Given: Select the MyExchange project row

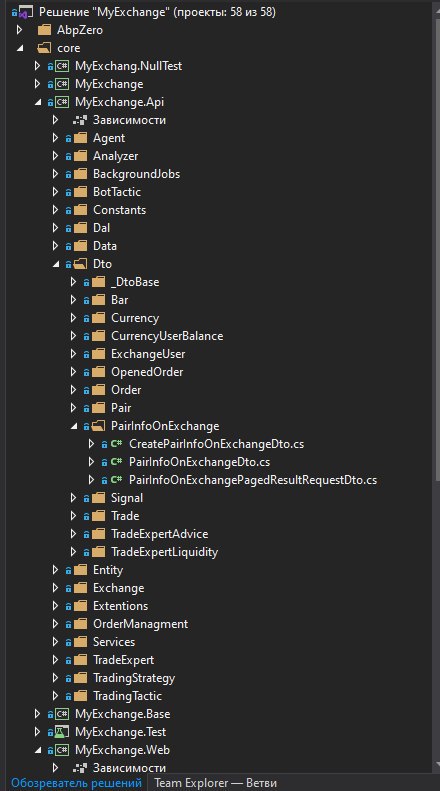Looking at the screenshot, I should pos(109,84).
